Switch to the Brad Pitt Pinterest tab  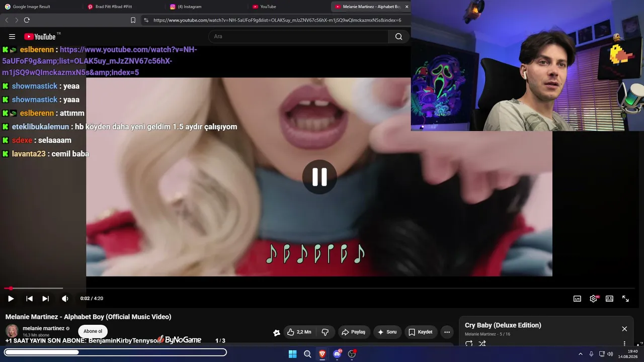pyautogui.click(x=114, y=7)
